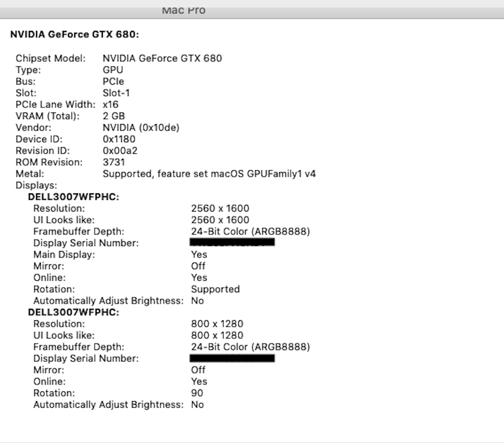This screenshot has width=504, height=443.
Task: Click the Chipset Model: label
Action: pyautogui.click(x=51, y=58)
